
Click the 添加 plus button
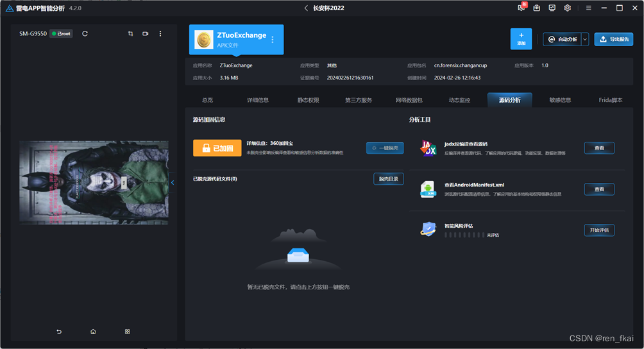tap(521, 39)
